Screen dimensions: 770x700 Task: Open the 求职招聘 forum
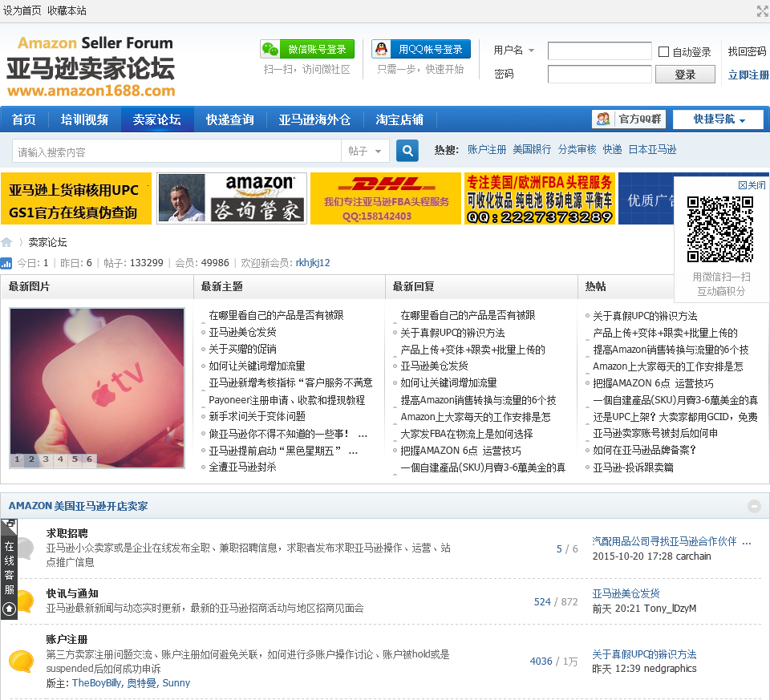67,533
